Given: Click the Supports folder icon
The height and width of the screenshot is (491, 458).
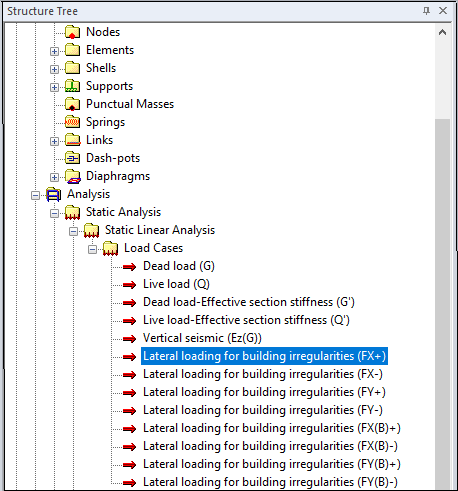Looking at the screenshot, I should click(x=72, y=86).
